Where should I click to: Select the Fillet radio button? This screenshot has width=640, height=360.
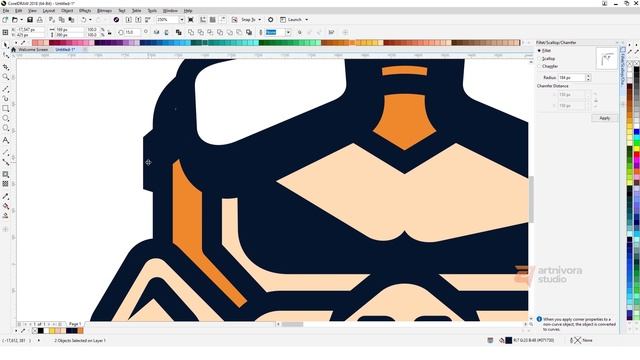click(539, 51)
